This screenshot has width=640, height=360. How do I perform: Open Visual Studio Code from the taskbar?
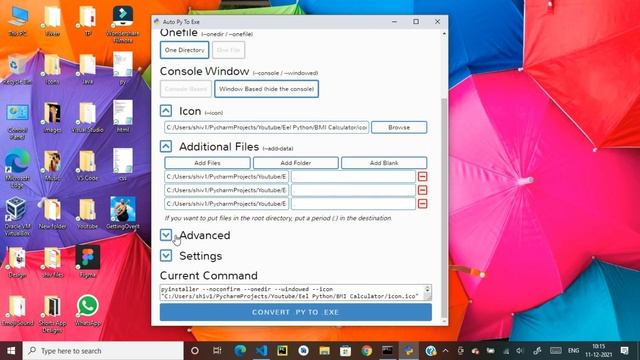[261, 351]
